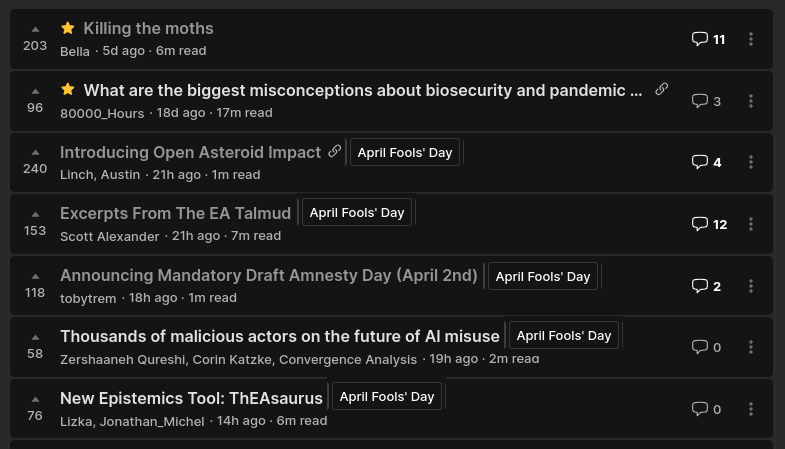Upvote Introducing Open Asteroid Impact post
The width and height of the screenshot is (785, 449).
click(35, 153)
